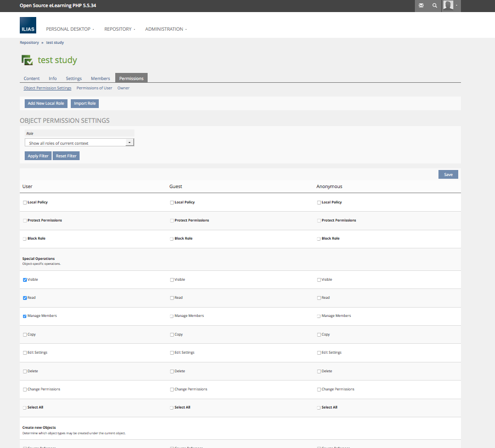Switch to the Members tab

(x=100, y=78)
